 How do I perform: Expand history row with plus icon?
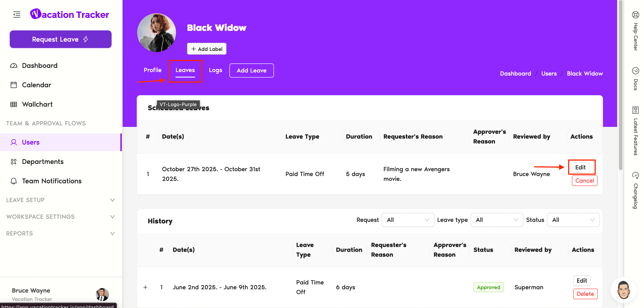click(145, 287)
